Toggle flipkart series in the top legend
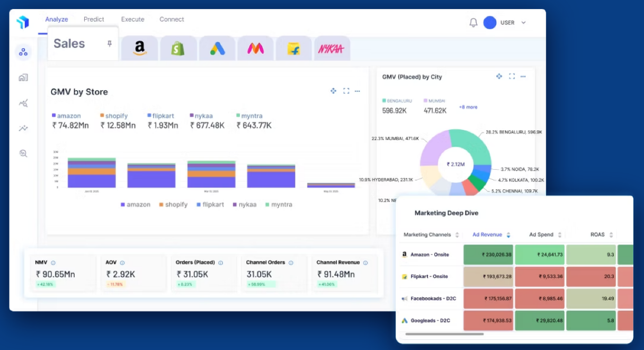The width and height of the screenshot is (644, 350). tap(160, 116)
